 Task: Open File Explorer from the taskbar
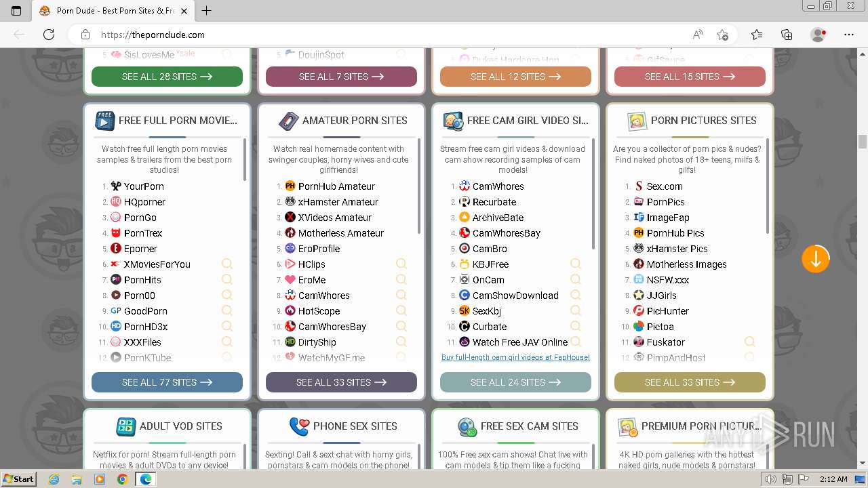pyautogui.click(x=77, y=479)
